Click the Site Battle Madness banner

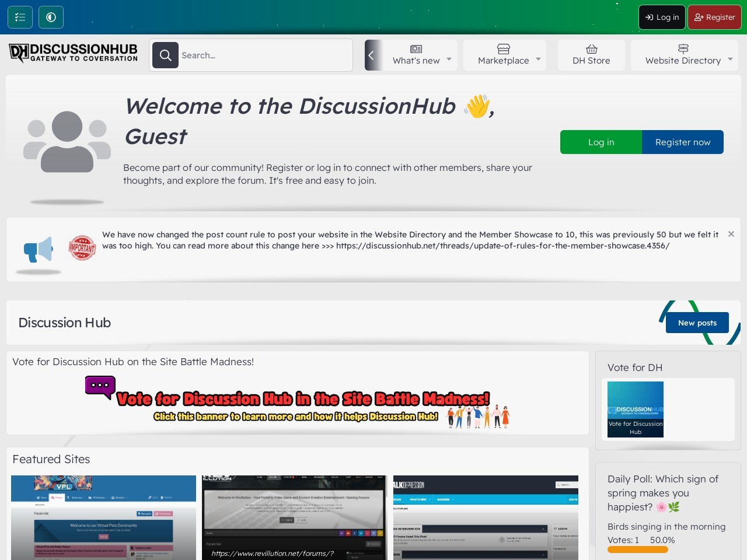[x=298, y=402]
